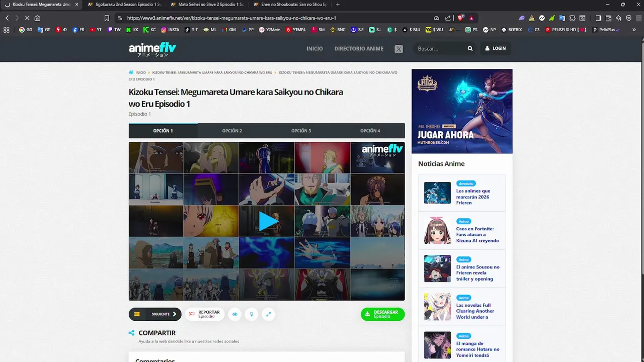Viewport: 644px width, 362px height.
Task: Go back with the browser back arrow
Action: tap(7, 18)
